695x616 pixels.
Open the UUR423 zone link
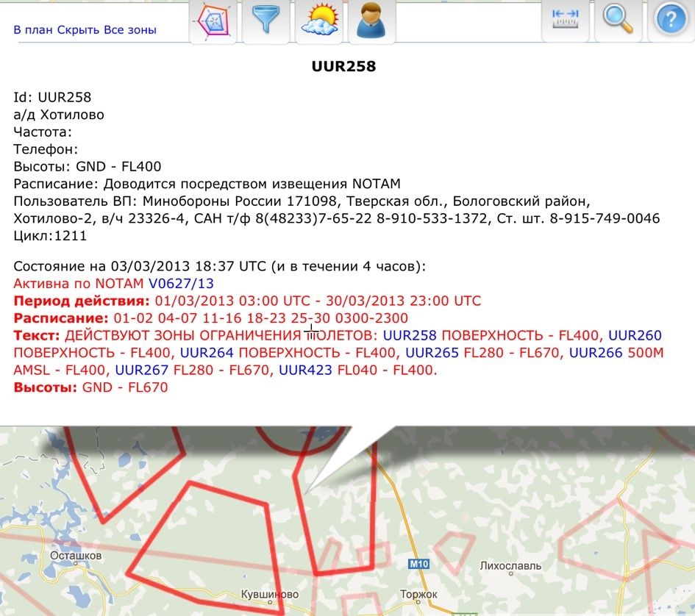(305, 370)
